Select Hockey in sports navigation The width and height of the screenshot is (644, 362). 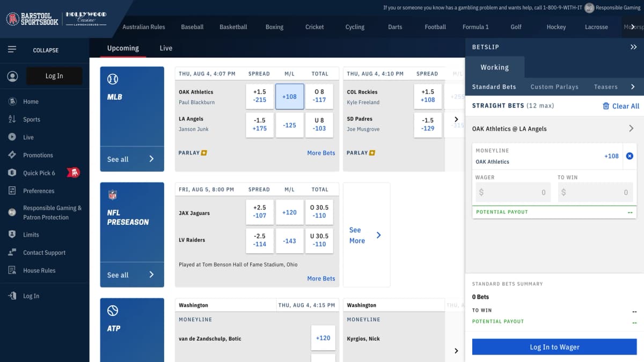pos(556,27)
